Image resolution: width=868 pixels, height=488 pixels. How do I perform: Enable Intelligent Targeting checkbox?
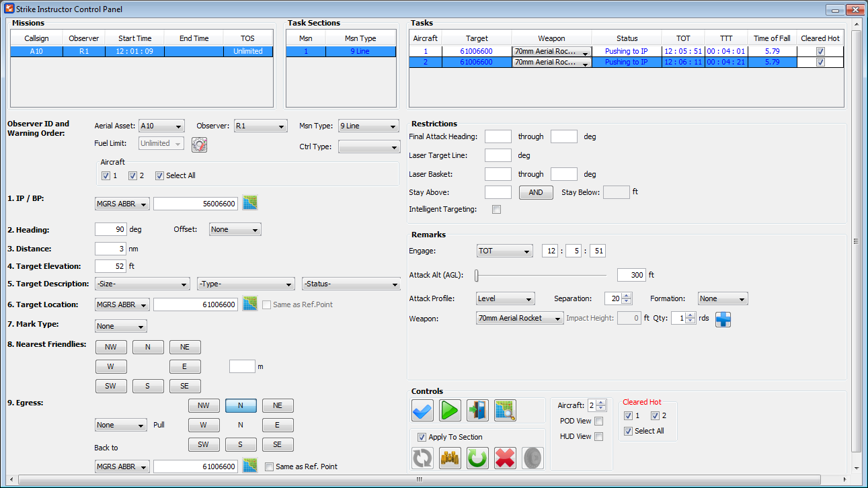pyautogui.click(x=497, y=210)
